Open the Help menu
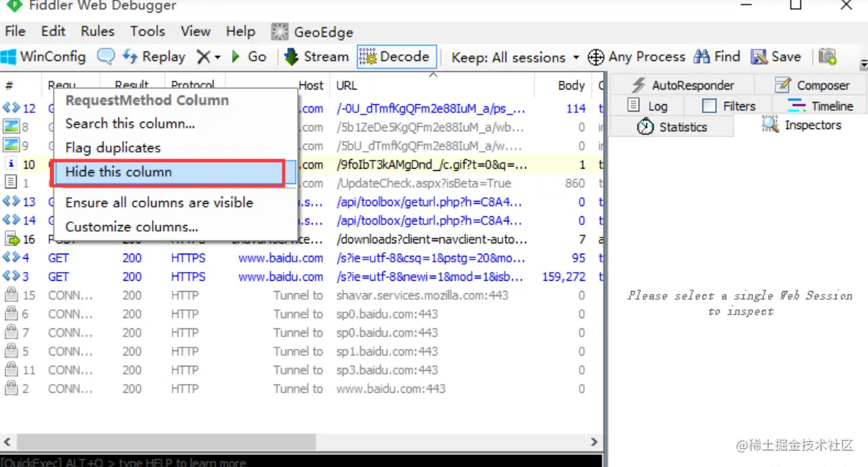This screenshot has width=868, height=467. coord(240,32)
